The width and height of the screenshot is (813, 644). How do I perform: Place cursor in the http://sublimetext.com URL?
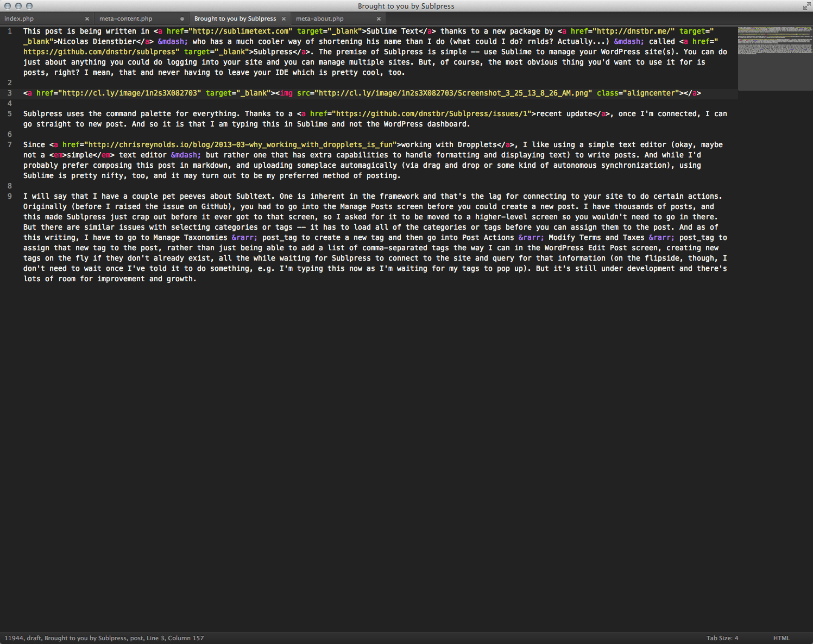coord(241,31)
